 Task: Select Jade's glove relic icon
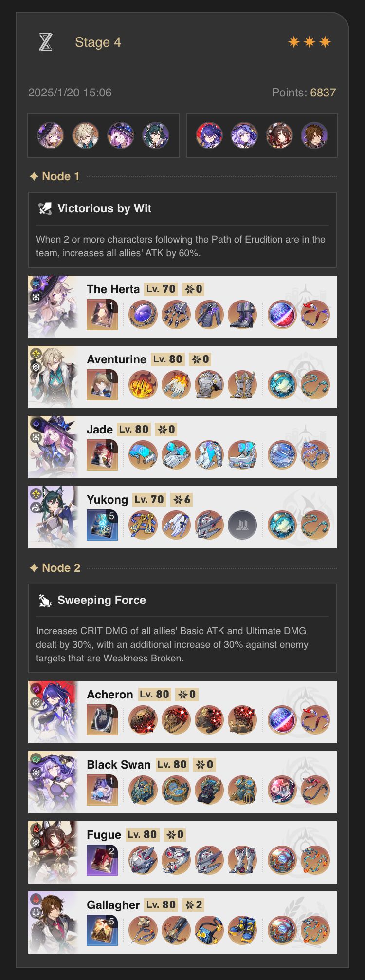[x=176, y=455]
